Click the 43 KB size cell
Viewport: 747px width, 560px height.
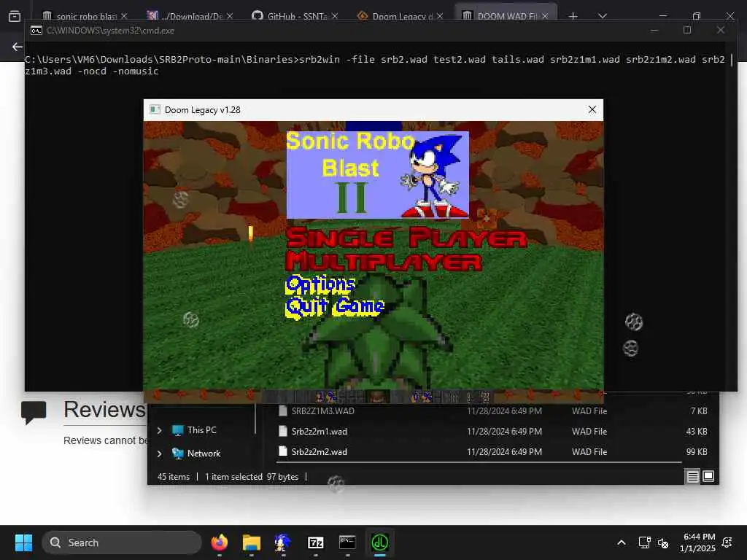[696, 432]
